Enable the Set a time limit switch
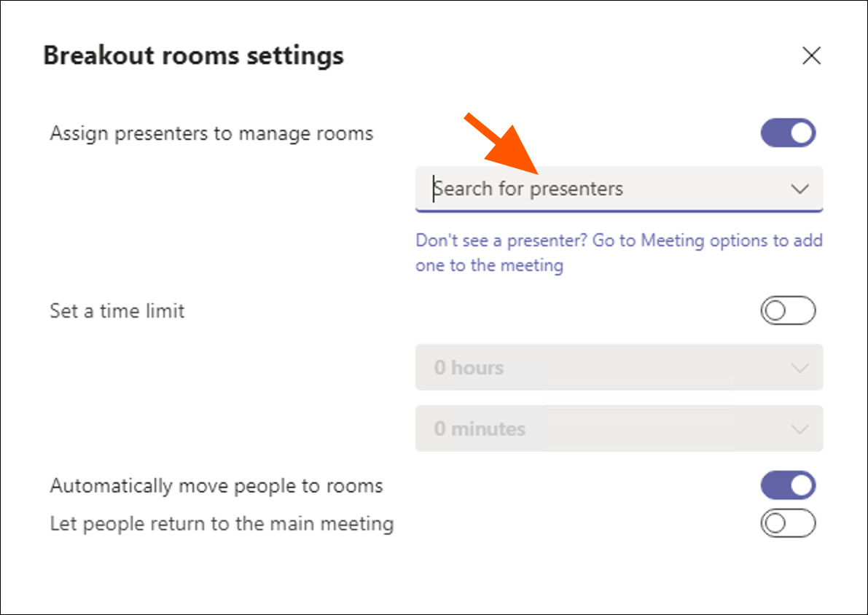This screenshot has width=868, height=615. [x=788, y=311]
